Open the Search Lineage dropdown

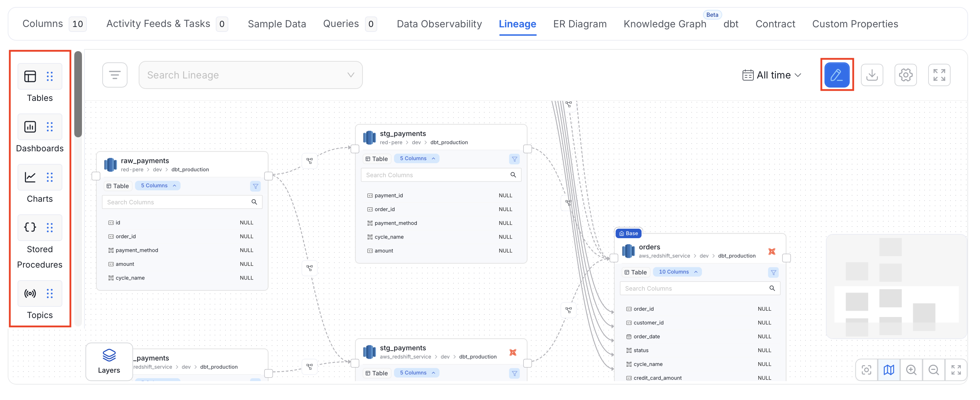(x=251, y=75)
